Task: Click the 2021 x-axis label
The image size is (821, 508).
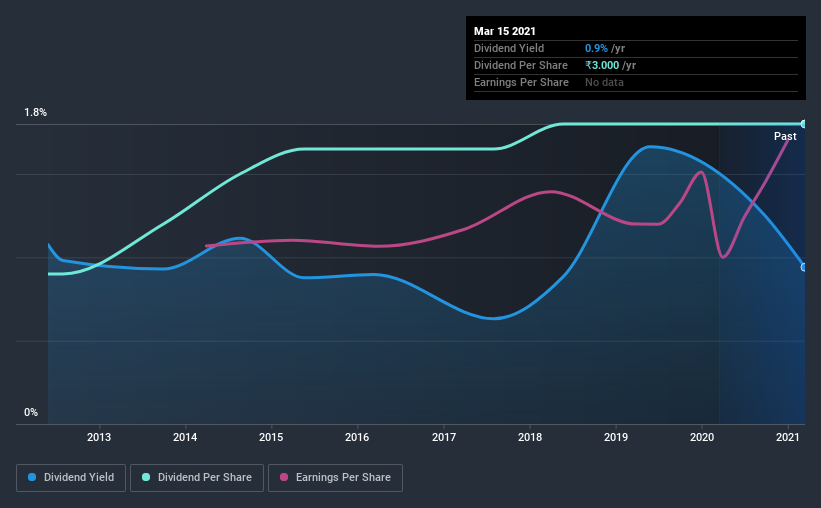Action: coord(787,437)
